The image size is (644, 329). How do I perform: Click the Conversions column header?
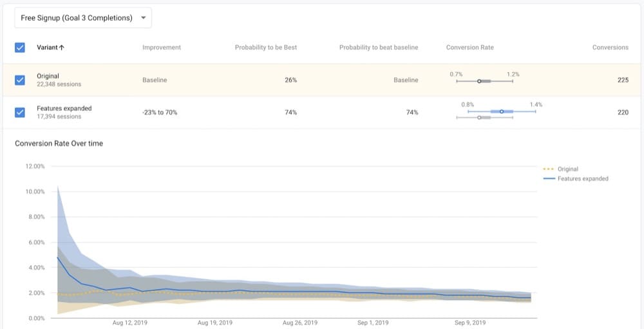click(610, 48)
